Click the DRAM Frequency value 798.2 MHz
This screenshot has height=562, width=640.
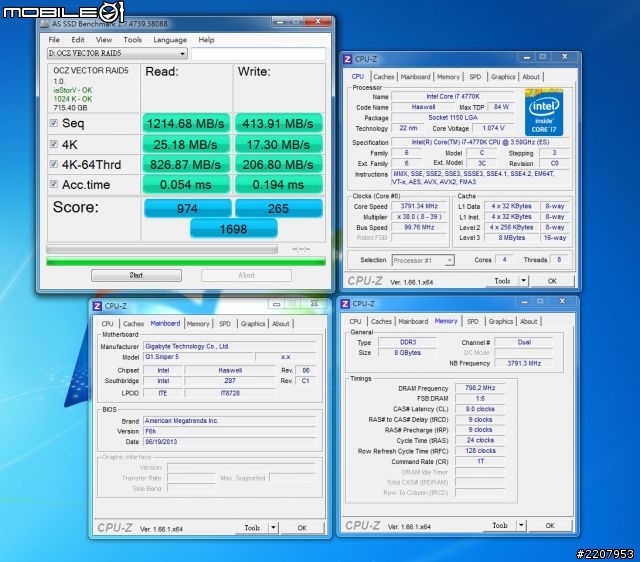tap(480, 388)
